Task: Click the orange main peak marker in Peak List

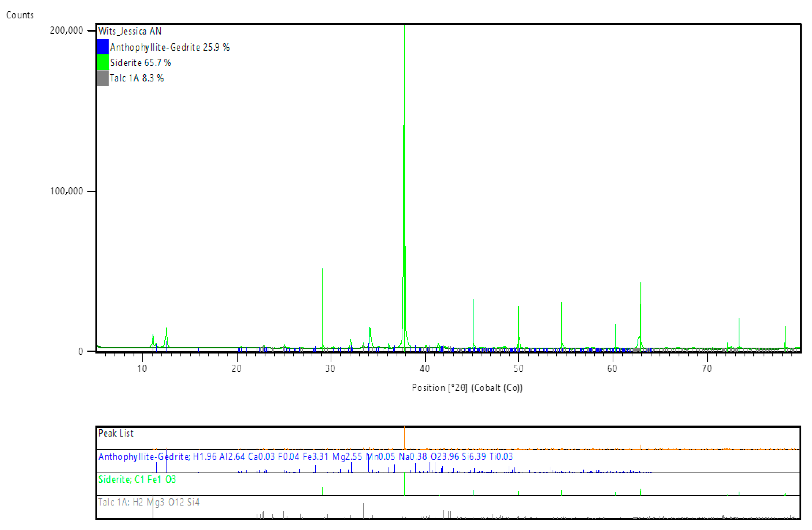Action: (x=404, y=438)
